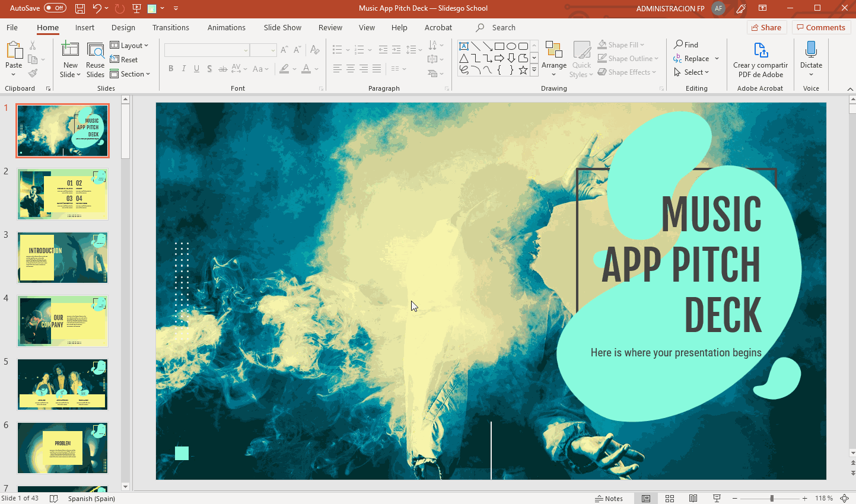856x504 pixels.
Task: Open the Transitions ribbon tab
Action: coord(170,27)
